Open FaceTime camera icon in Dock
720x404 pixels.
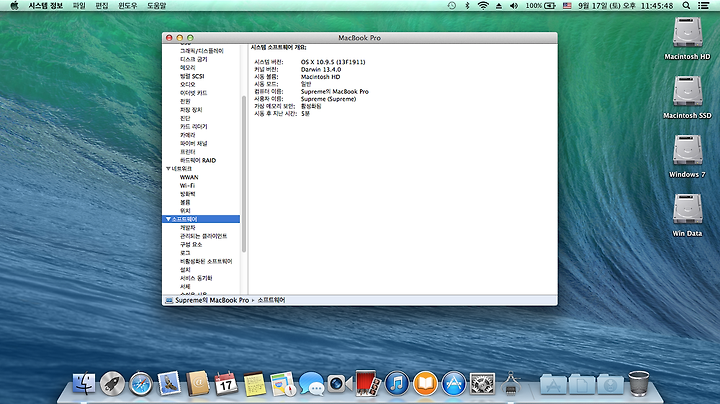[x=340, y=384]
